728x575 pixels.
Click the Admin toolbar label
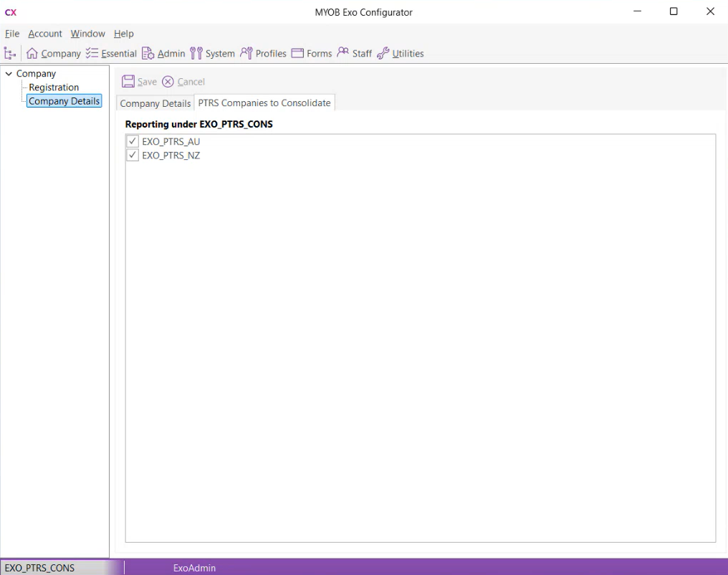tap(171, 53)
